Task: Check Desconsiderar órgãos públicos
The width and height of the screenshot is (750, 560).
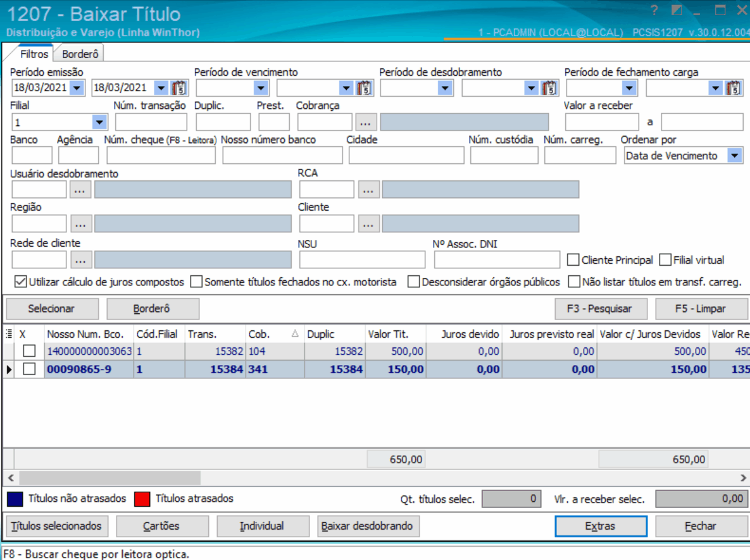Action: tap(414, 282)
